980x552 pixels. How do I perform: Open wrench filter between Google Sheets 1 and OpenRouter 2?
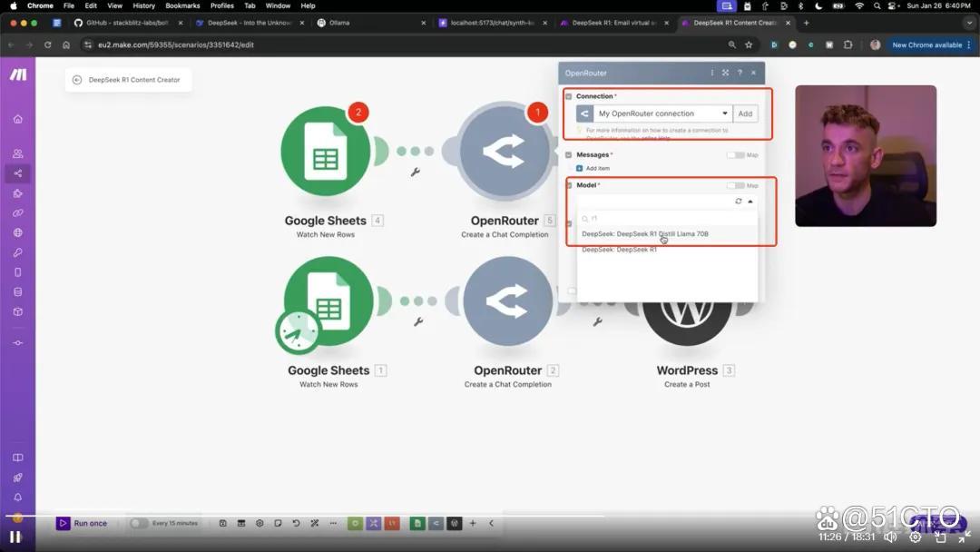pyautogui.click(x=418, y=322)
